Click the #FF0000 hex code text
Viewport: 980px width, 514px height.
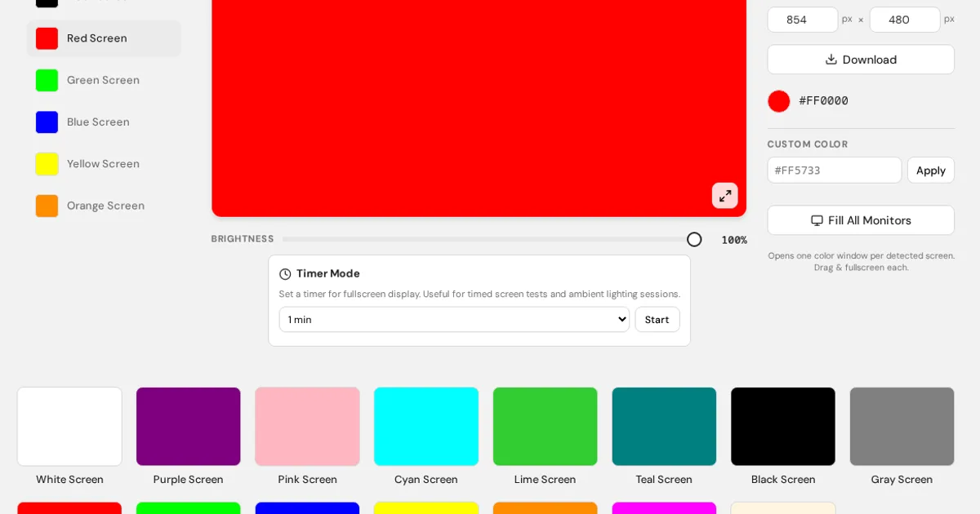[823, 100]
